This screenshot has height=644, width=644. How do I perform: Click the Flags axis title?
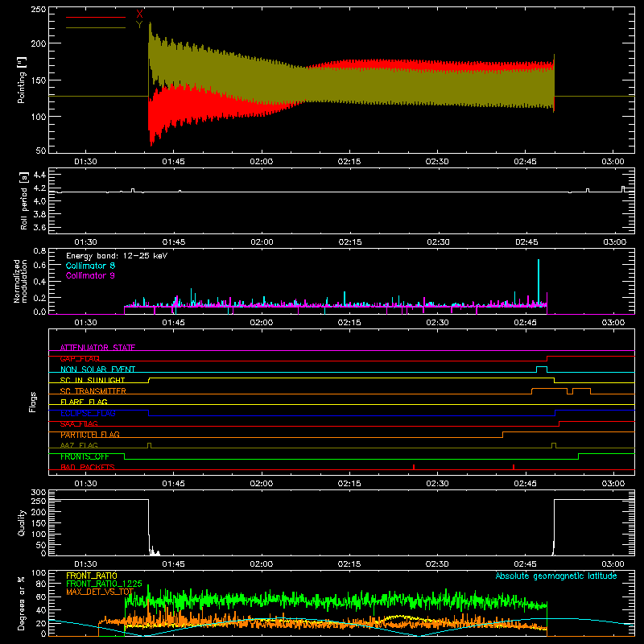[33, 402]
